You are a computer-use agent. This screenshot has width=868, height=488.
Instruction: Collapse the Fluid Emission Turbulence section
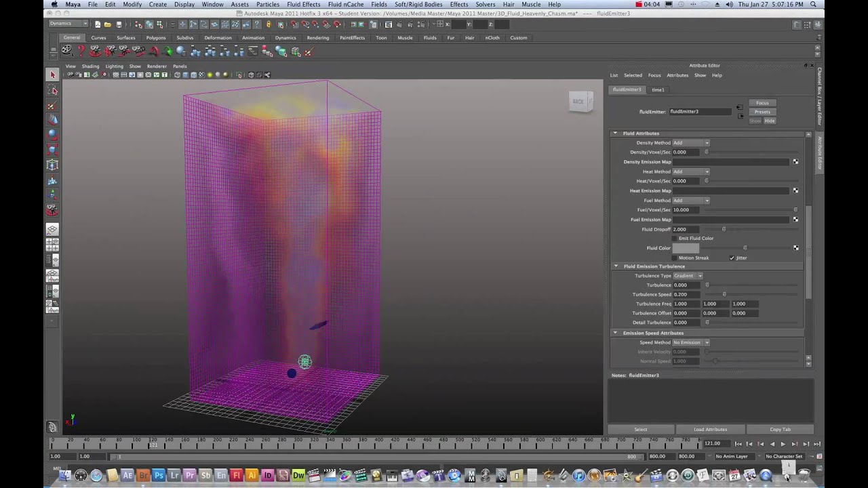[x=616, y=266]
